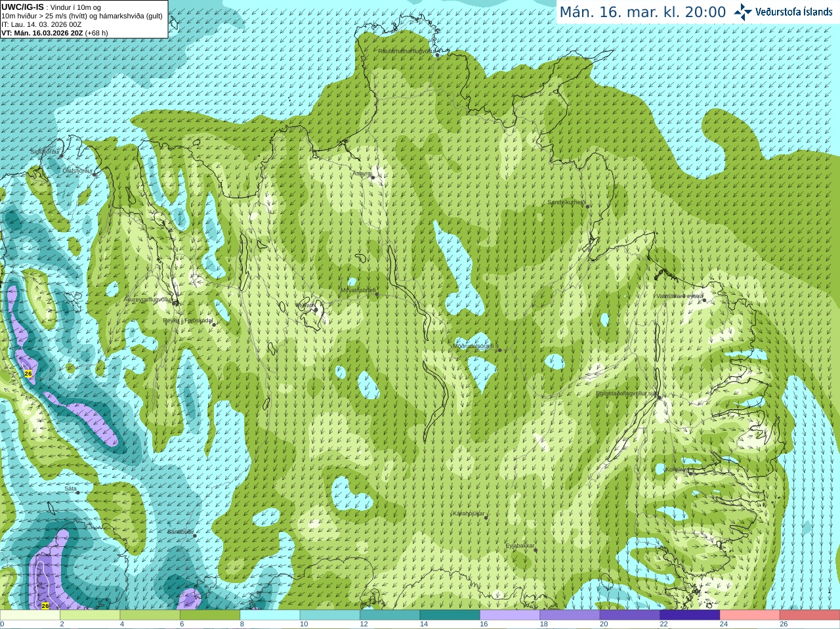Image resolution: width=840 pixels, height=629 pixels.
Task: Click the legend tick label '16'
Action: pyautogui.click(x=484, y=624)
